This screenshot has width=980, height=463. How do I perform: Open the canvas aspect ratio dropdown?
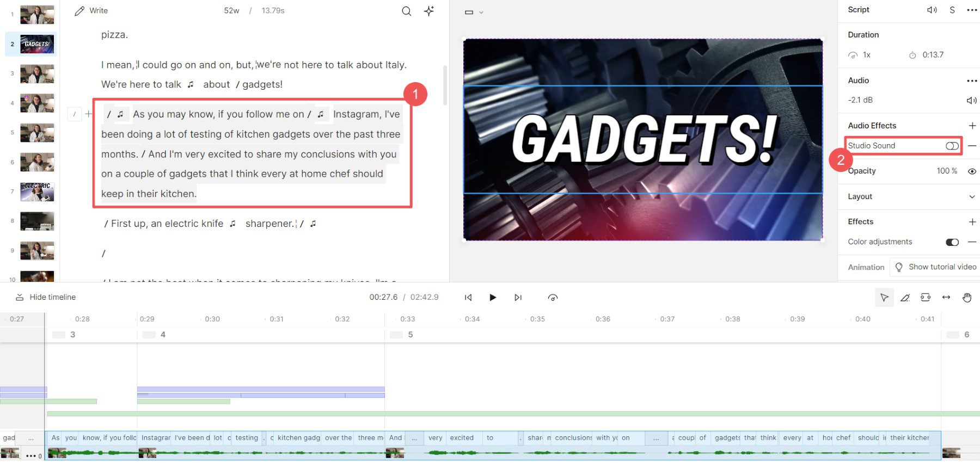click(x=474, y=12)
